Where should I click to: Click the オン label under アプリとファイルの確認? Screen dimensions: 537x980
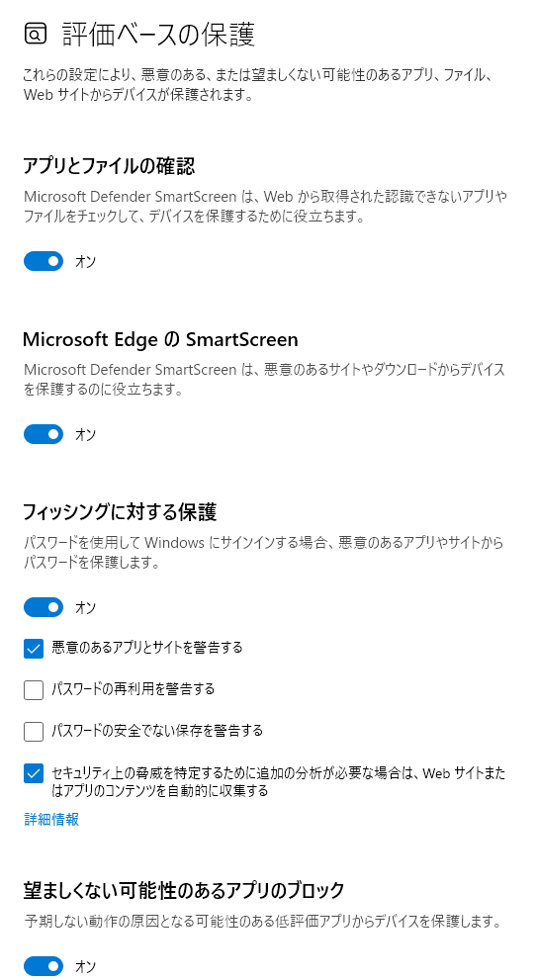[86, 261]
